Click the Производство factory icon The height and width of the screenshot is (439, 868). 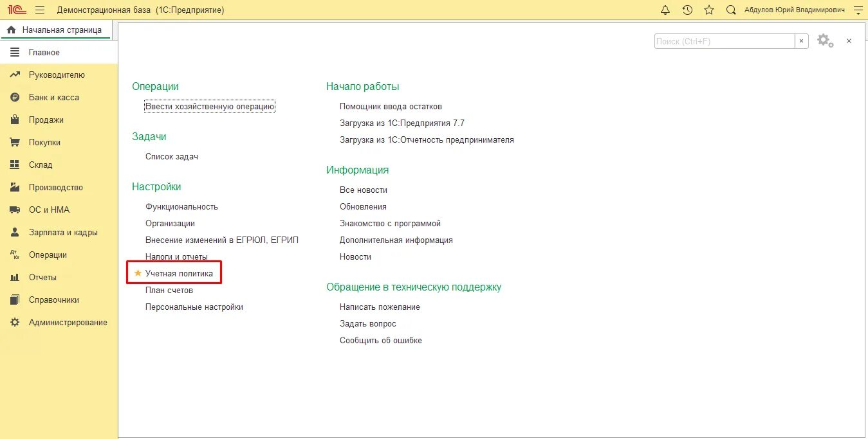coord(15,188)
